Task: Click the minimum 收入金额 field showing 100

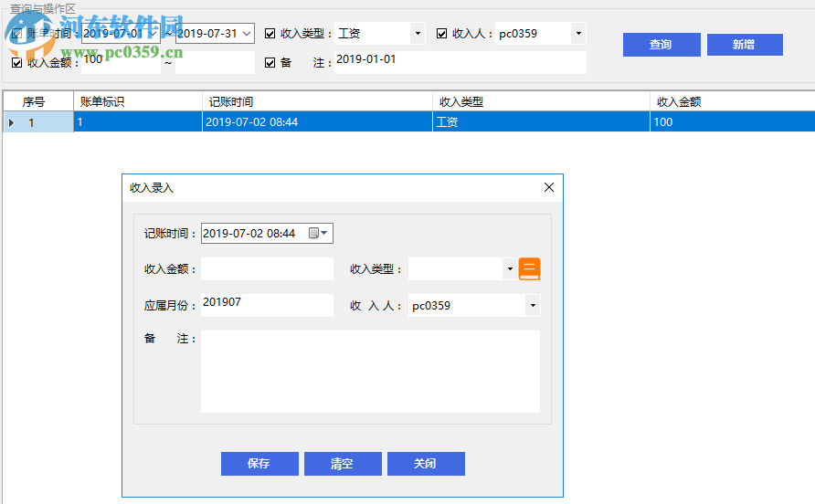Action: [x=122, y=62]
